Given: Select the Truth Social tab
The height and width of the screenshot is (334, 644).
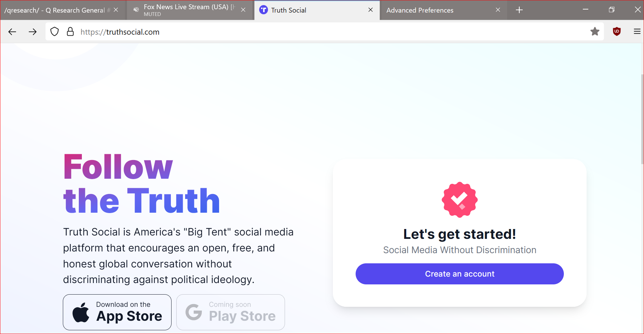Looking at the screenshot, I should point(317,10).
